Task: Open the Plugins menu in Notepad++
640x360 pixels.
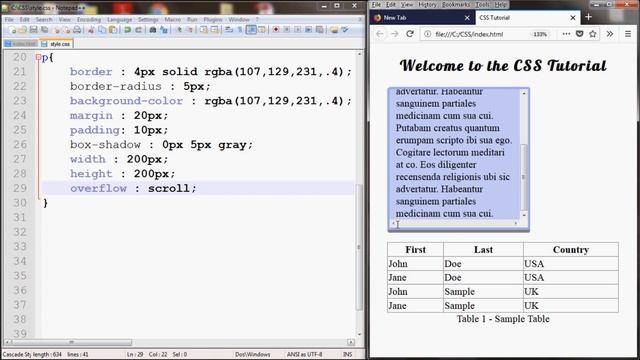Action: point(213,20)
